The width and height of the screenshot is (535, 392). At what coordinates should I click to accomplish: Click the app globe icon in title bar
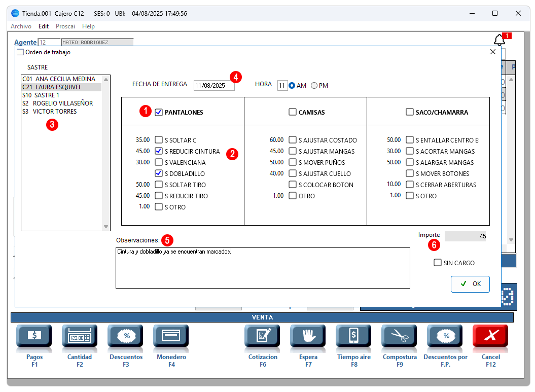click(x=15, y=13)
